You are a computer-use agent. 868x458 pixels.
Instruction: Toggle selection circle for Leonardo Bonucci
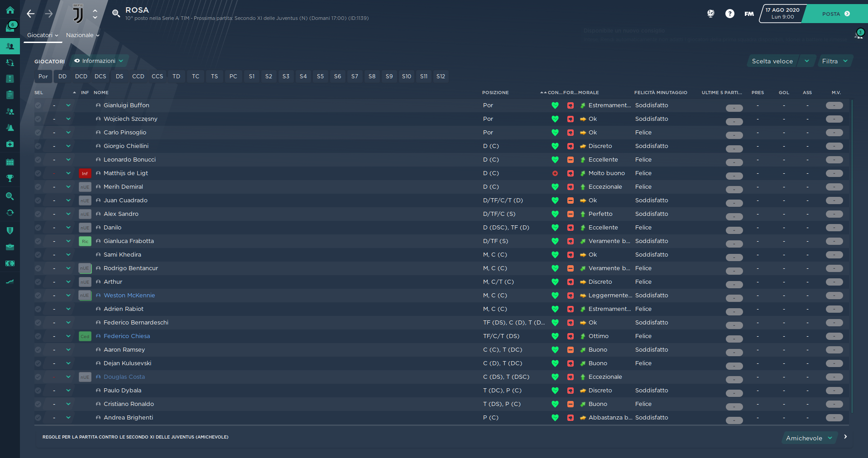pyautogui.click(x=38, y=160)
